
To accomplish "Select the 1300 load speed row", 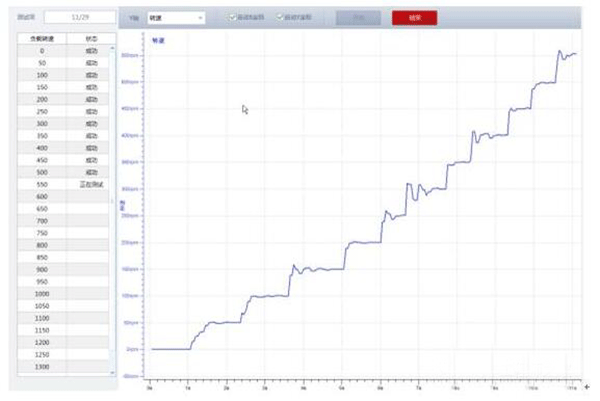I will [x=42, y=367].
